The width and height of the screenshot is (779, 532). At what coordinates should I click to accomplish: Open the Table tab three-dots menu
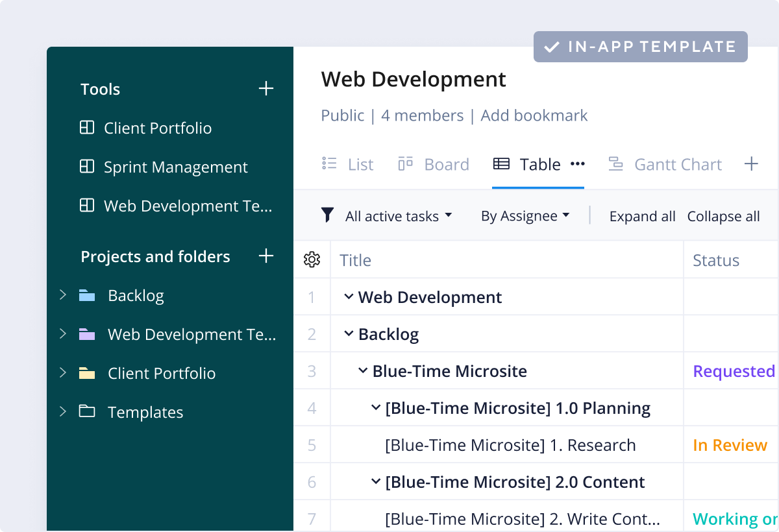click(577, 165)
